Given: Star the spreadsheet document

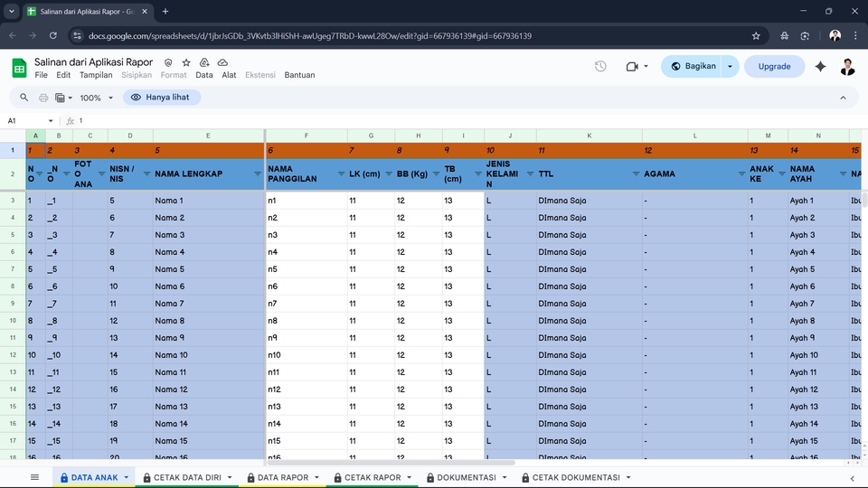Looking at the screenshot, I should click(x=186, y=62).
